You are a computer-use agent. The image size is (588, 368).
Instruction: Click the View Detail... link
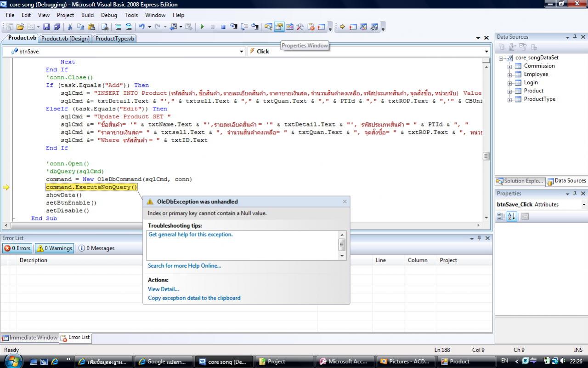pos(163,289)
